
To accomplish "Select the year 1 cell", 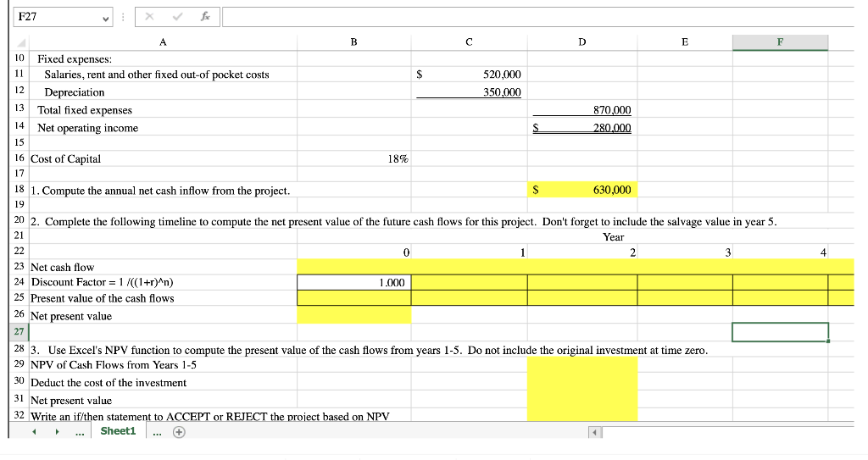I will point(469,252).
